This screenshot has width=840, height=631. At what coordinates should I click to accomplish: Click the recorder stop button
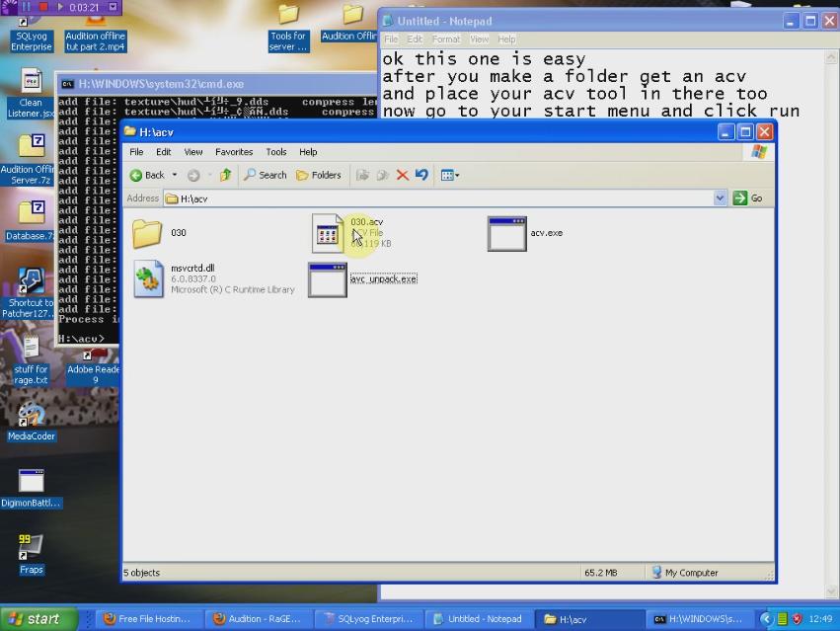point(44,7)
